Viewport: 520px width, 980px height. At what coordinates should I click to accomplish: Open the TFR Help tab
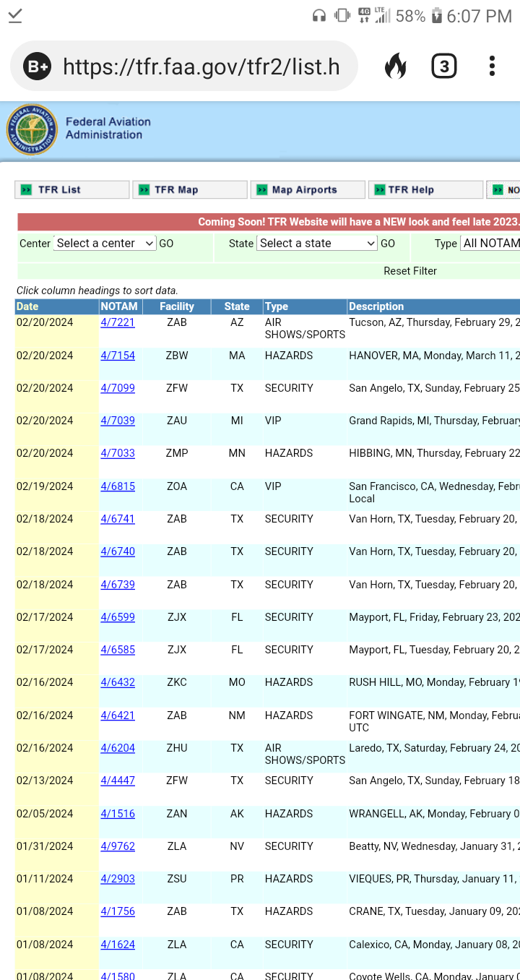425,189
